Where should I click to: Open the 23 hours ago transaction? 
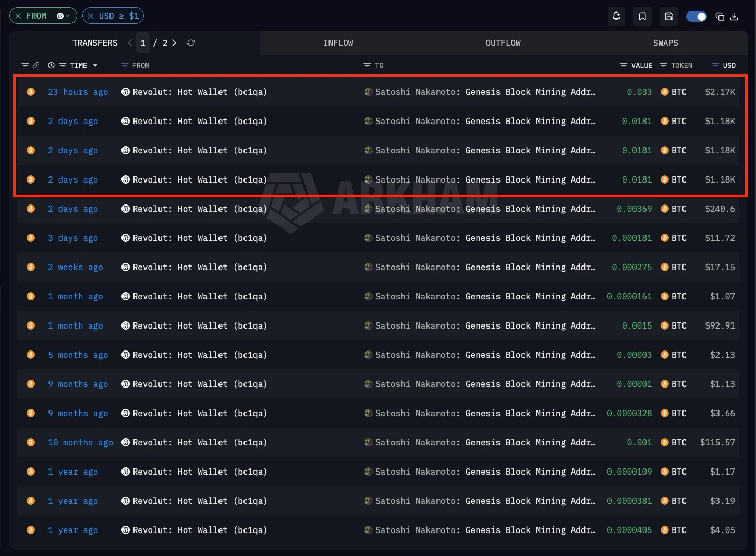(x=78, y=92)
